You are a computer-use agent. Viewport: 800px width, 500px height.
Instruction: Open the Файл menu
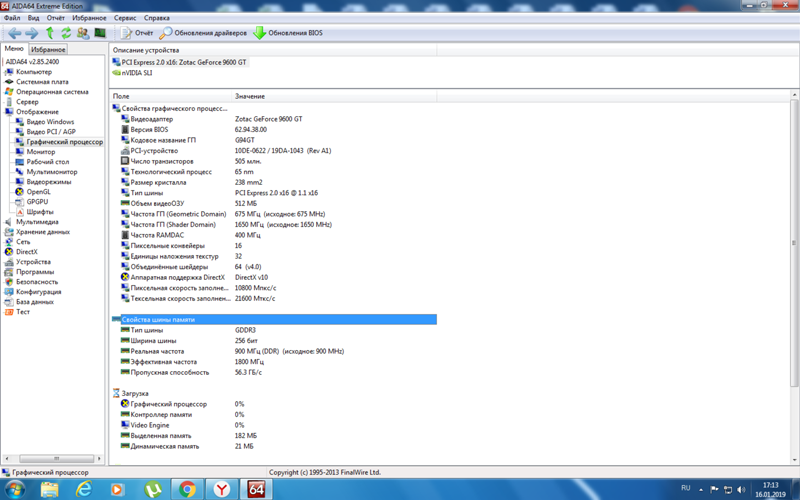click(x=12, y=18)
